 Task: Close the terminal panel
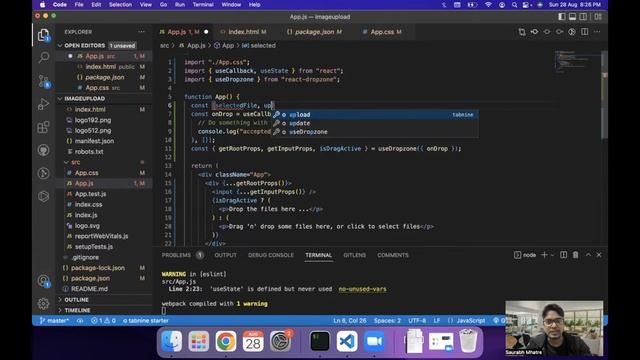coord(599,255)
